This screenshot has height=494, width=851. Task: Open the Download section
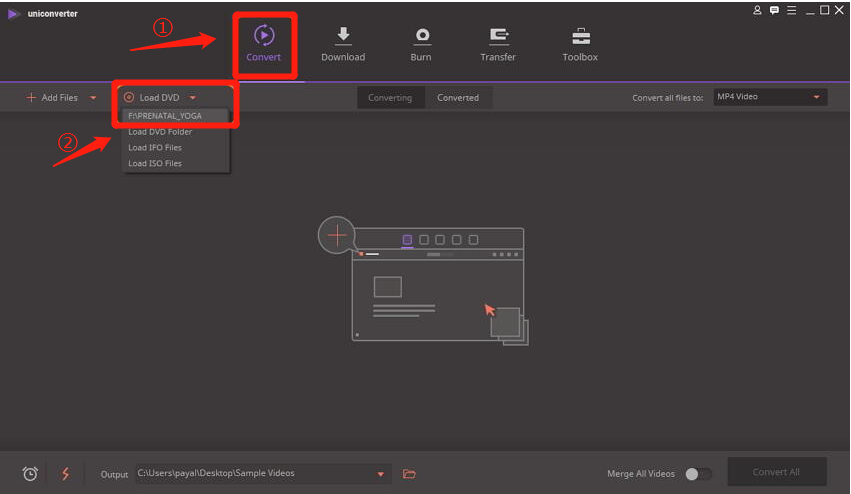tap(343, 44)
